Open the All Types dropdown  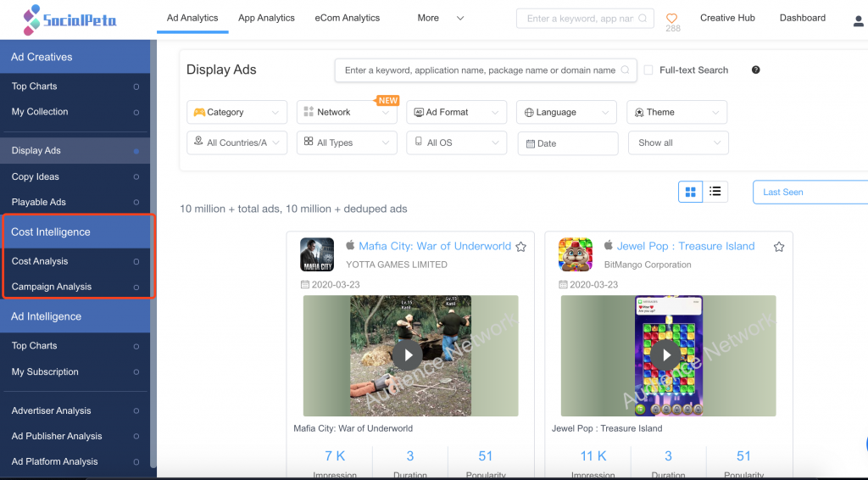(x=347, y=142)
